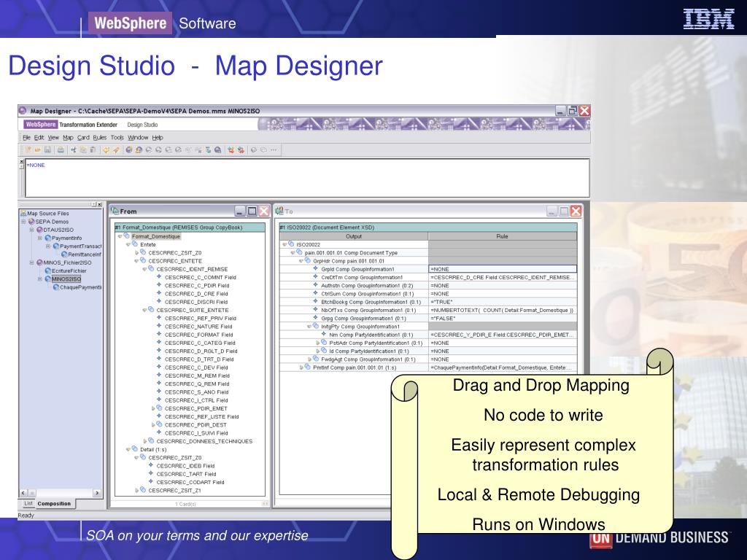The image size is (747, 560).
Task: Click the purple globe Build map icon
Action: pyautogui.click(x=128, y=150)
